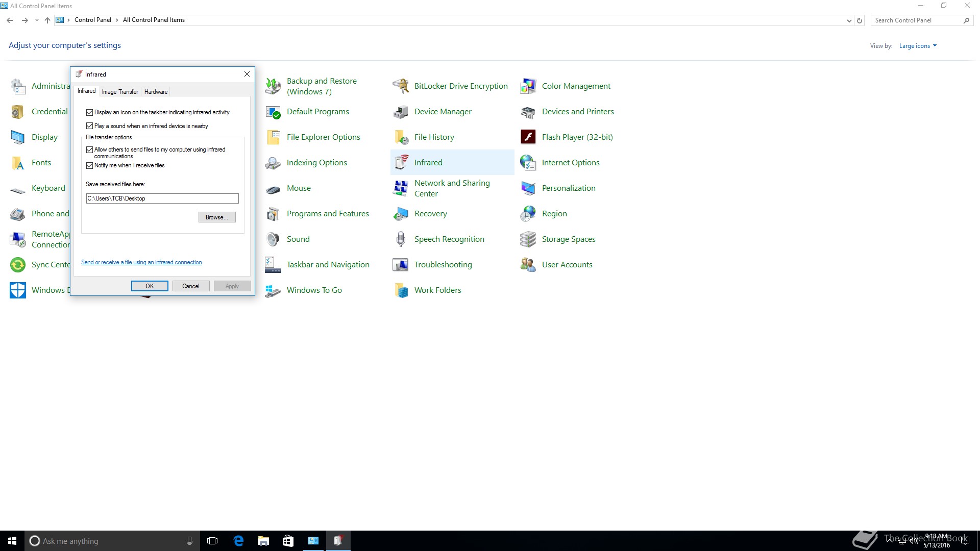This screenshot has height=551, width=980.
Task: Toggle play sound when infrared device nearby
Action: (90, 126)
